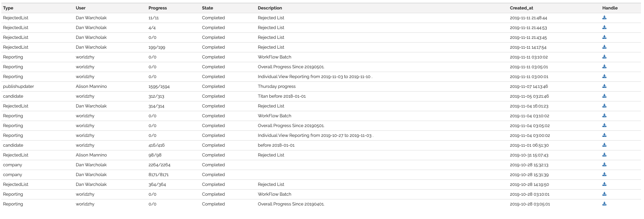Download the 2019-10-27 to 2019-11-03 Individual View report
This screenshot has height=219, width=644.
point(604,136)
